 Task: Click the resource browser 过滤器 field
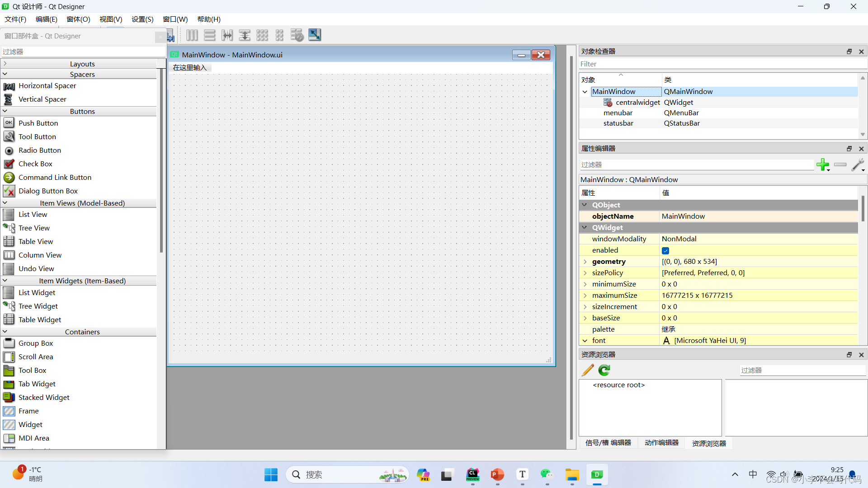coord(802,370)
